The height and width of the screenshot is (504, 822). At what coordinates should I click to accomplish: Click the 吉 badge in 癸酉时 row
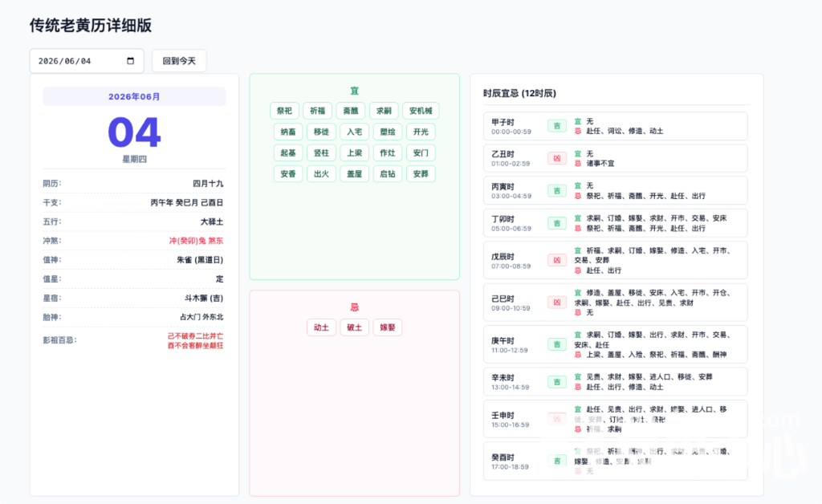click(x=557, y=461)
